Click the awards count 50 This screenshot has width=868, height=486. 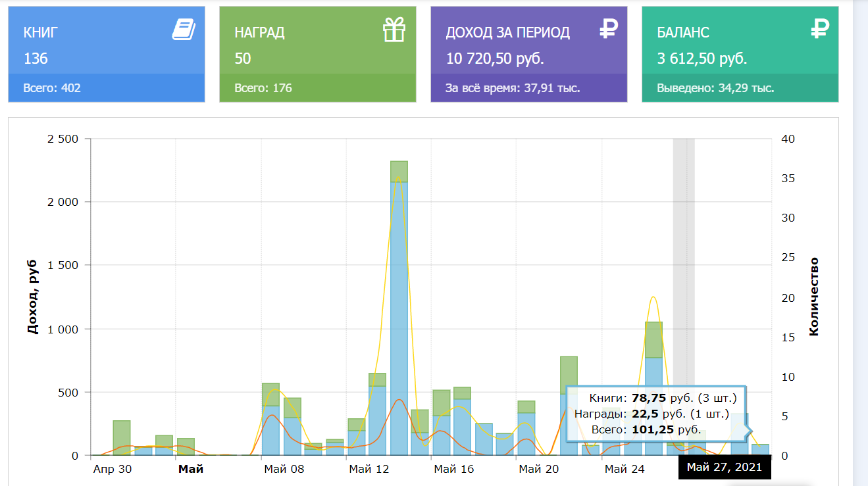tap(243, 59)
